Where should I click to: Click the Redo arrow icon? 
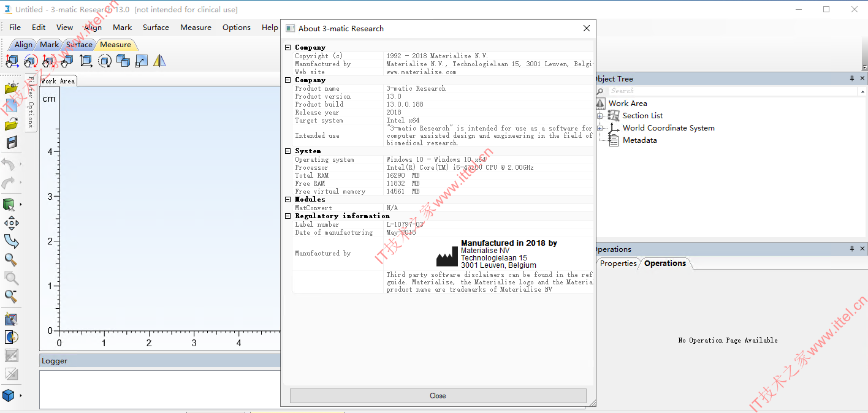pos(9,183)
